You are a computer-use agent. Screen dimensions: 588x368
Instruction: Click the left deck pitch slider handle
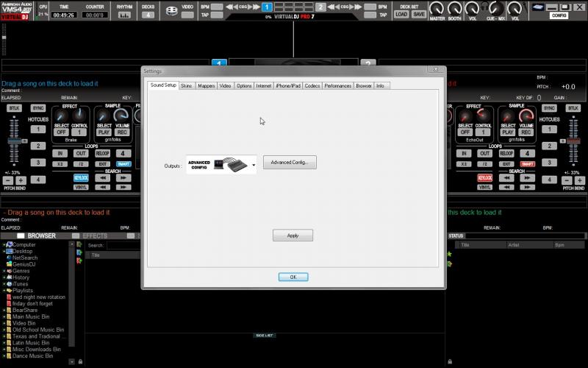[15, 141]
